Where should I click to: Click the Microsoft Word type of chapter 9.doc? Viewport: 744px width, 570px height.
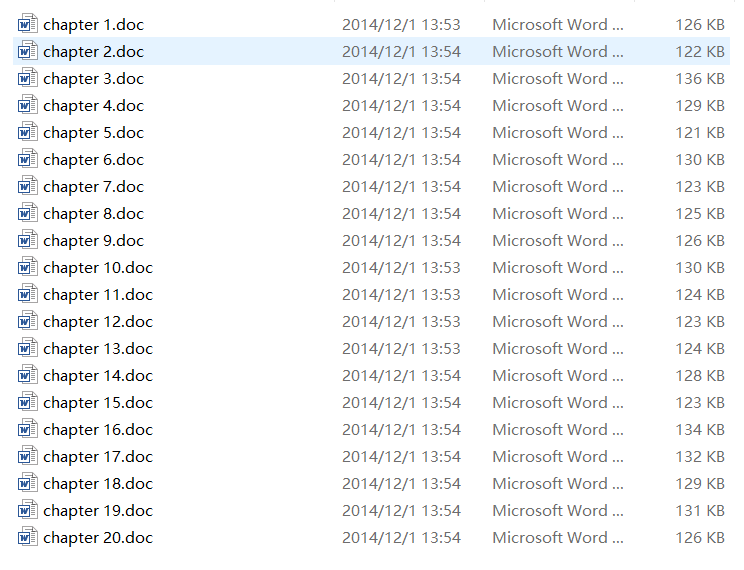coord(558,241)
